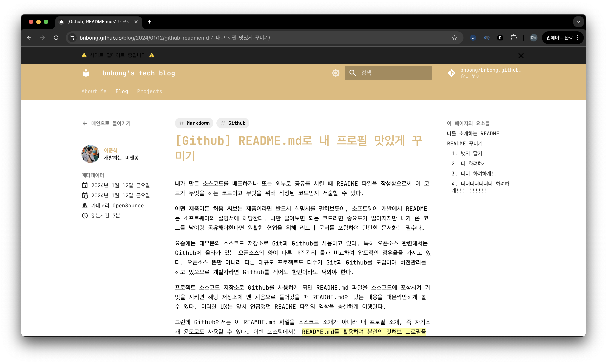Toggle the light/dark theme sun icon
Image resolution: width=607 pixels, height=364 pixels.
click(x=335, y=73)
